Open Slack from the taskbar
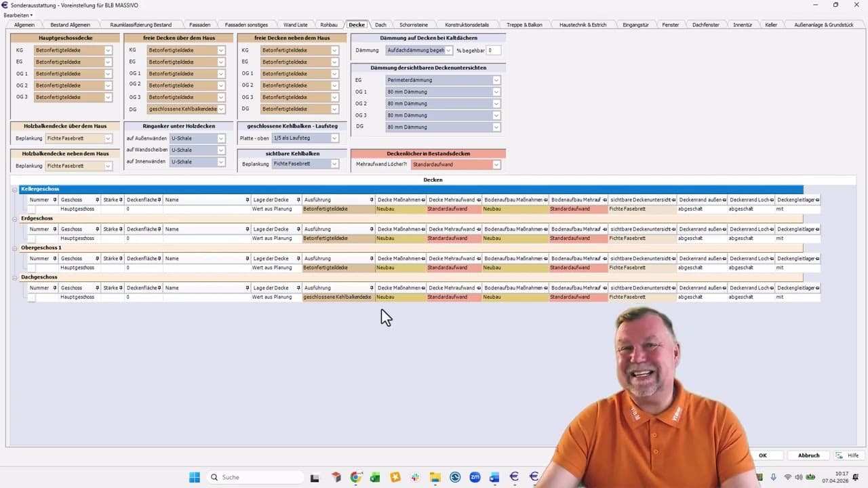The height and width of the screenshot is (488, 868). pyautogui.click(x=414, y=477)
